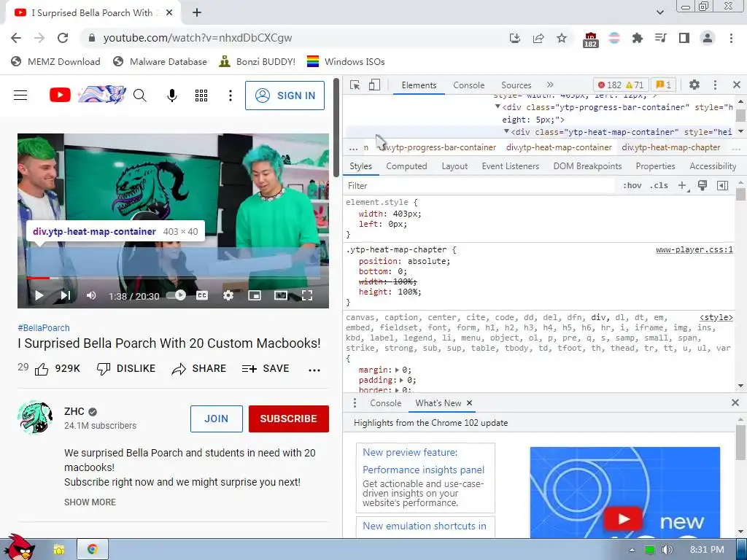Click SIGN IN button
This screenshot has width=747, height=560.
(285, 96)
